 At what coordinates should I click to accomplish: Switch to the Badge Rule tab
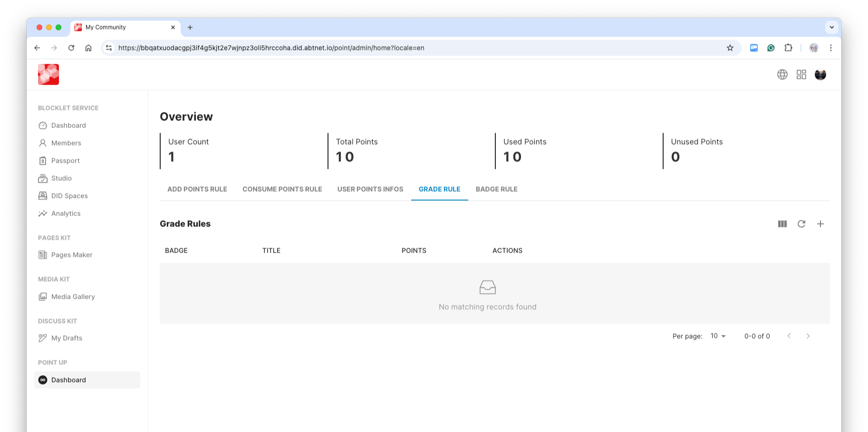point(496,189)
